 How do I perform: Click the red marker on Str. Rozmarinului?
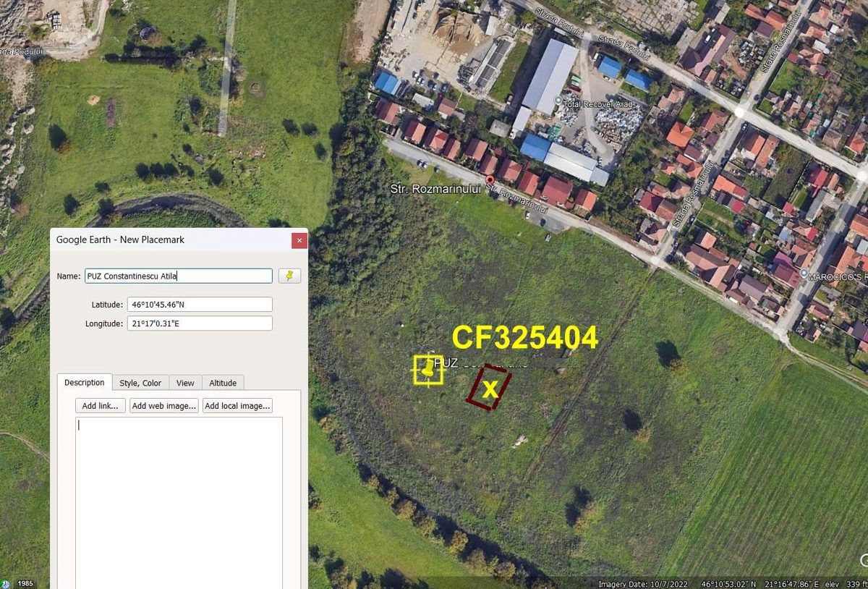[490, 179]
